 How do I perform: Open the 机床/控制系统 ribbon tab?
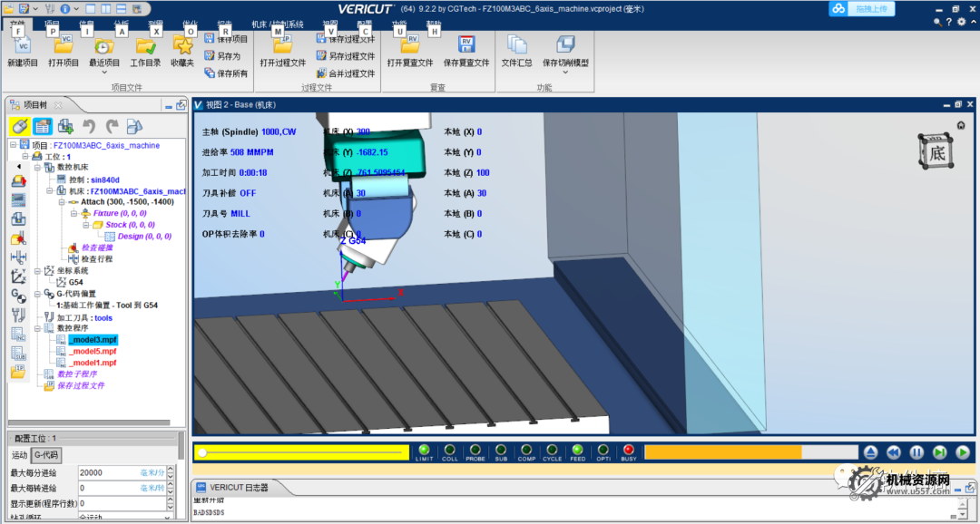click(277, 24)
